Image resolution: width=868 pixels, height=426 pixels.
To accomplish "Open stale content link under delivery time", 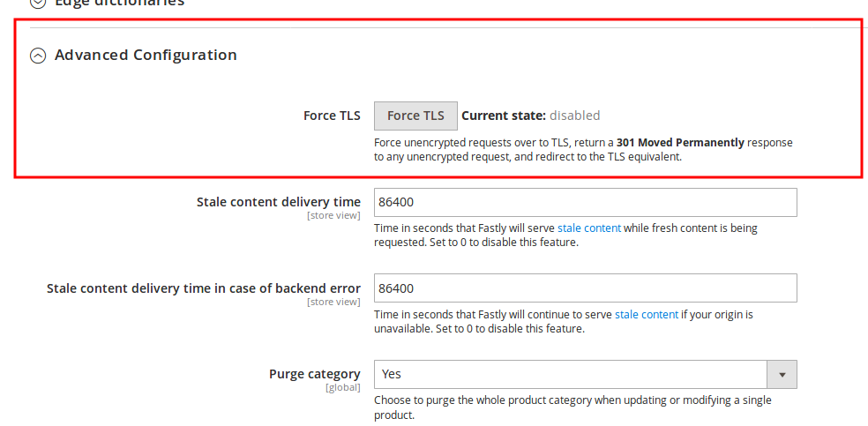I will 589,228.
